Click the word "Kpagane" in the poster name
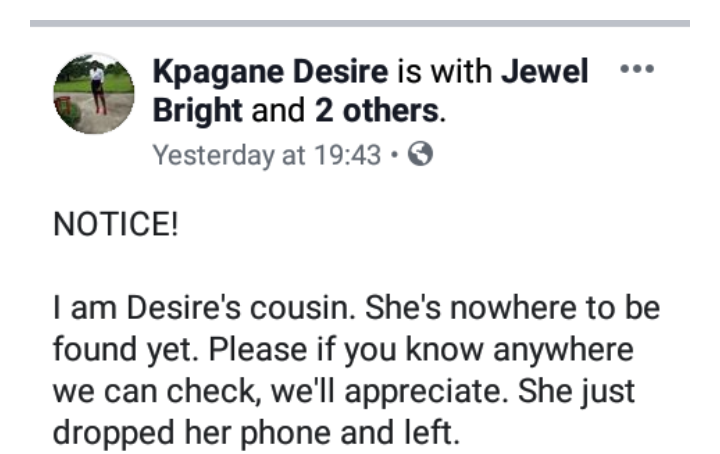The height and width of the screenshot is (454, 720). coord(207,73)
